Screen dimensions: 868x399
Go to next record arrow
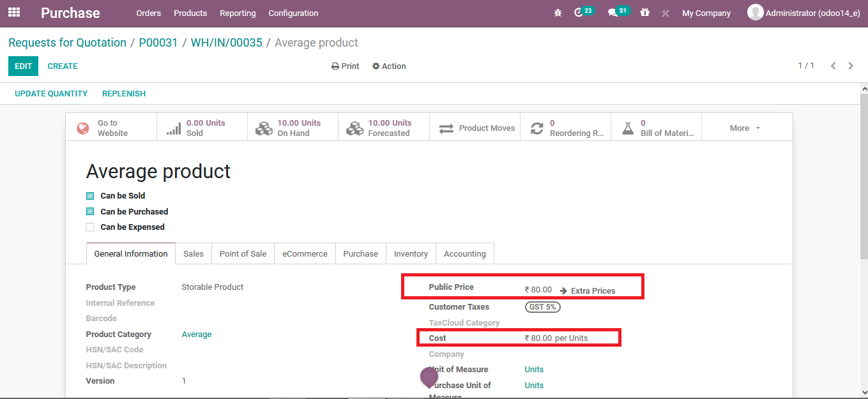(851, 66)
